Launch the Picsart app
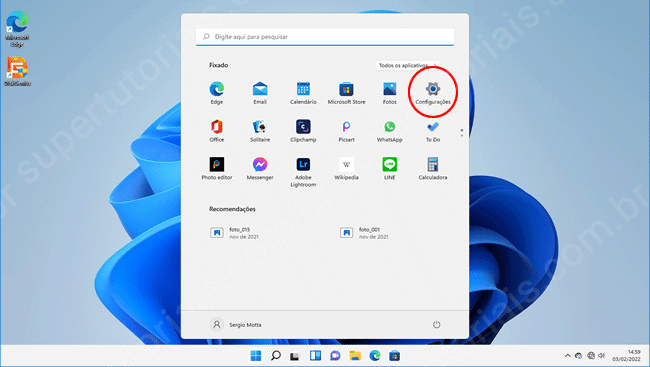The width and height of the screenshot is (650, 367). tap(346, 131)
